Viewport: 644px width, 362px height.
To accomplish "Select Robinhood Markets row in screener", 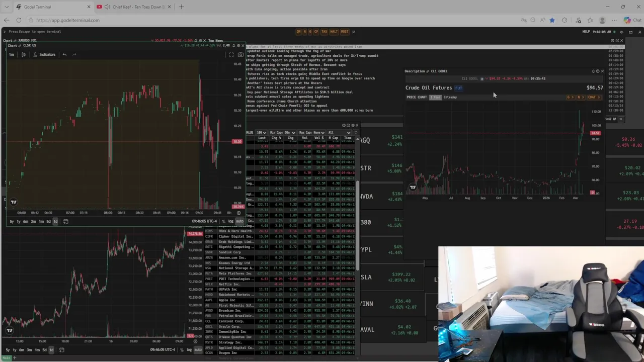I will pos(280,295).
